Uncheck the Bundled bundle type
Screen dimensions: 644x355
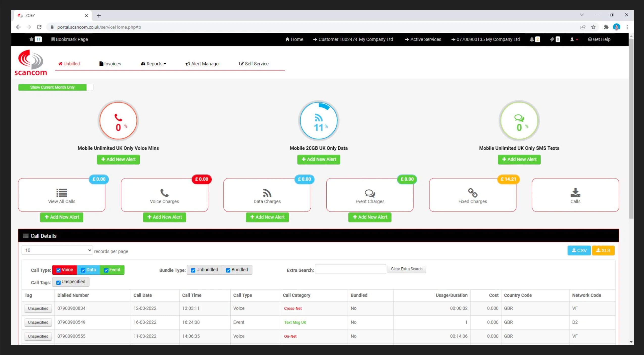tap(228, 270)
